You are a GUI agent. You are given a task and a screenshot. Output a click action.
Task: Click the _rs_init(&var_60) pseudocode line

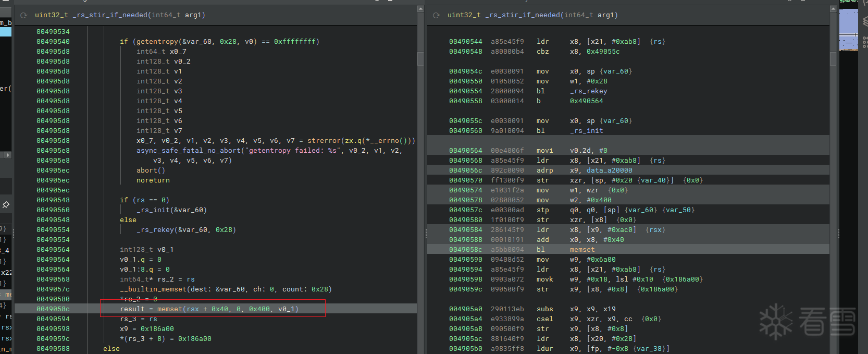click(x=172, y=210)
